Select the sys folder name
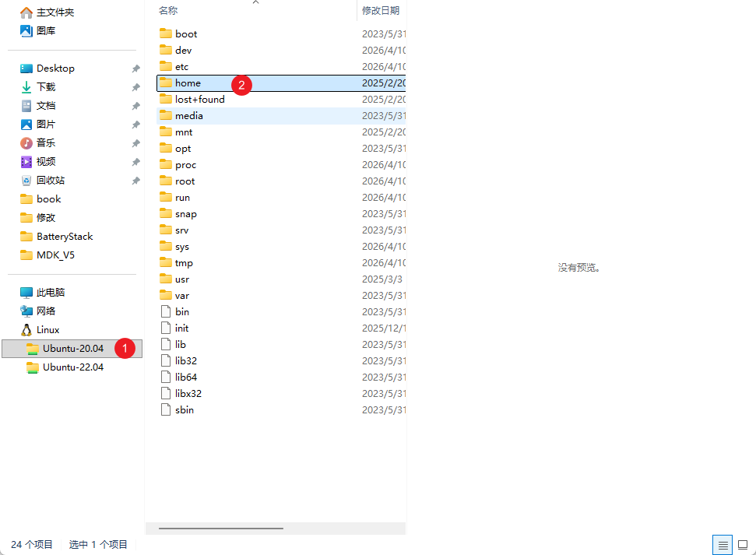756x555 pixels. [182, 247]
